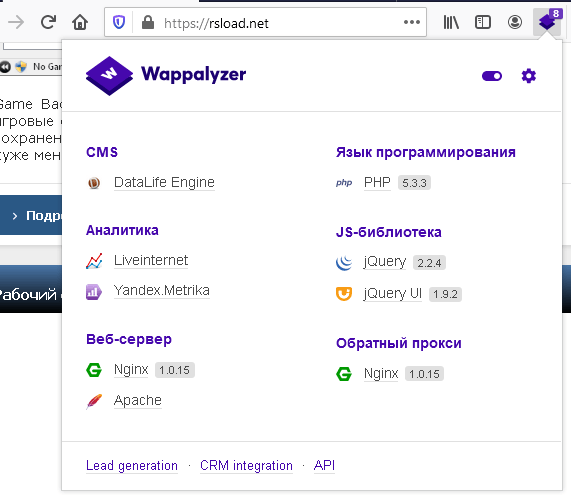This screenshot has height=498, width=571.
Task: Click 1.0.15 badge under Обратный прокси
Action: [424, 374]
